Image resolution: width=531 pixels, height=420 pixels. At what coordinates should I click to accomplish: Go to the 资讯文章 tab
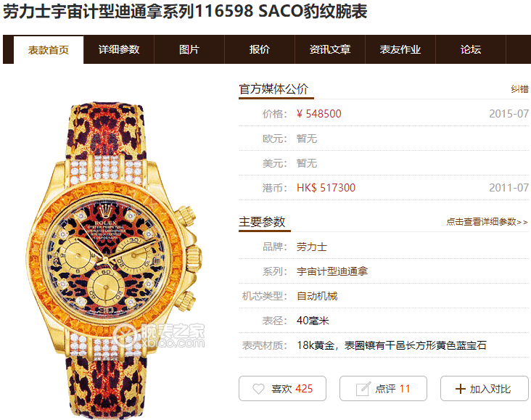pyautogui.click(x=330, y=49)
